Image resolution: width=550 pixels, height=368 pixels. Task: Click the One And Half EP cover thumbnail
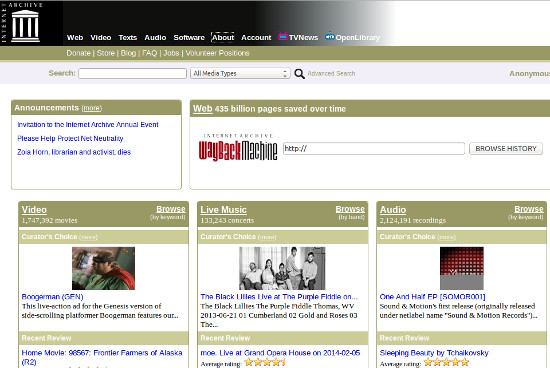coord(462,268)
